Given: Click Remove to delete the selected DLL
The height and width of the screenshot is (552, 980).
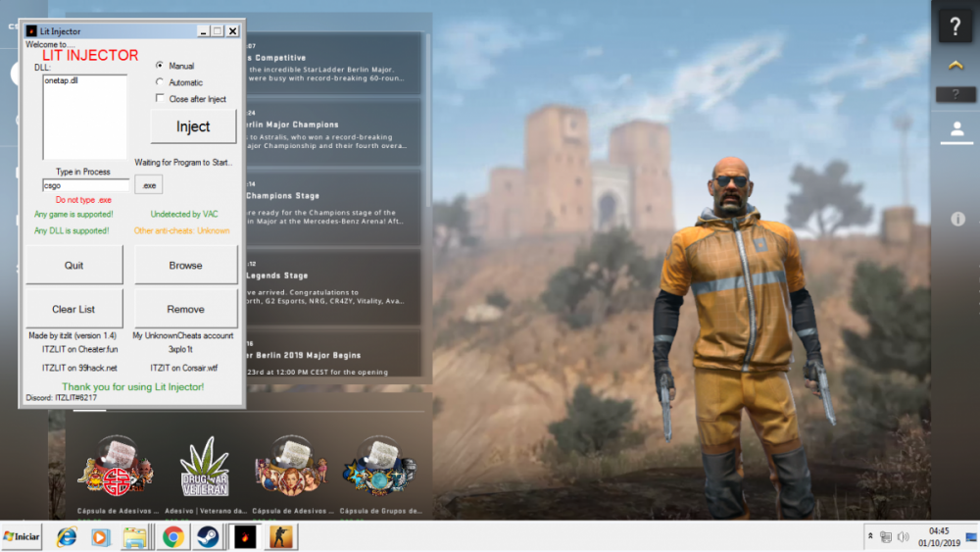Looking at the screenshot, I should [185, 309].
